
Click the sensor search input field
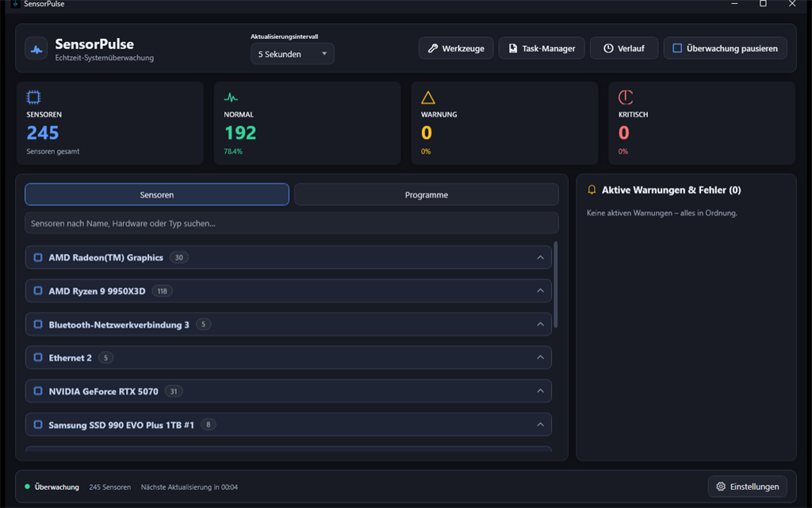coord(292,223)
